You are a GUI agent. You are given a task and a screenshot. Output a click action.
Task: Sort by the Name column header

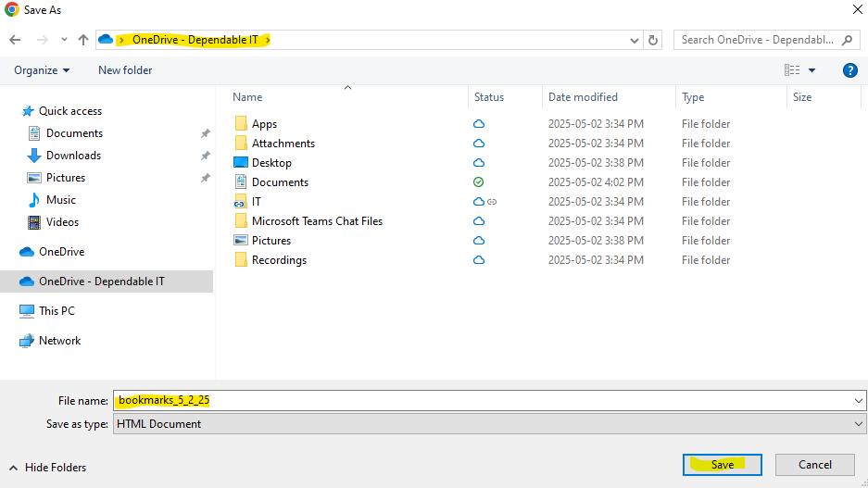coord(247,97)
